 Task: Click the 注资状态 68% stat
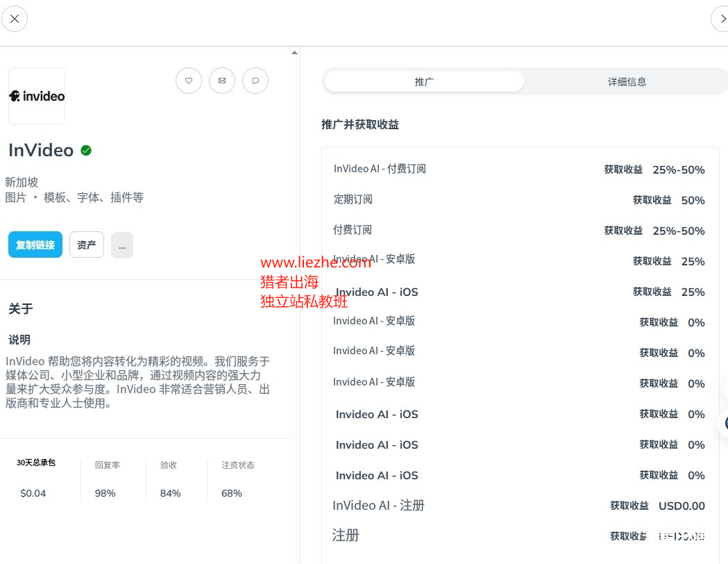tap(238, 479)
